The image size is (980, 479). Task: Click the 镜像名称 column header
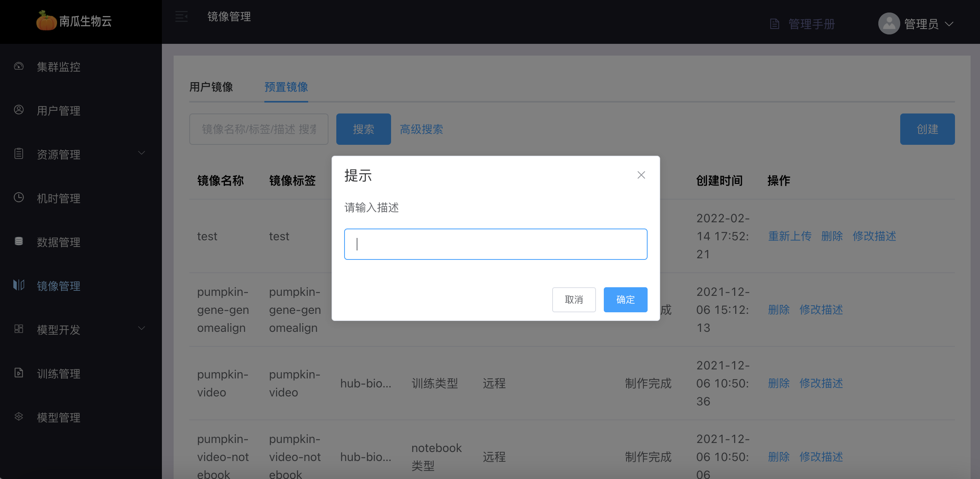[x=220, y=180]
